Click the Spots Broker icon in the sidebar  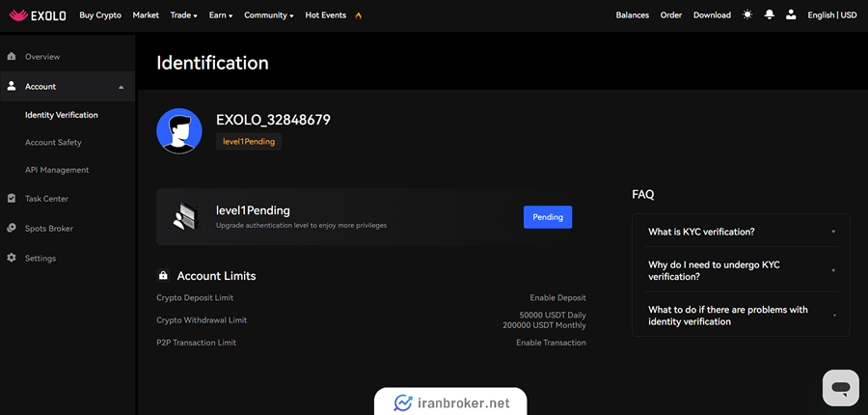pos(11,229)
